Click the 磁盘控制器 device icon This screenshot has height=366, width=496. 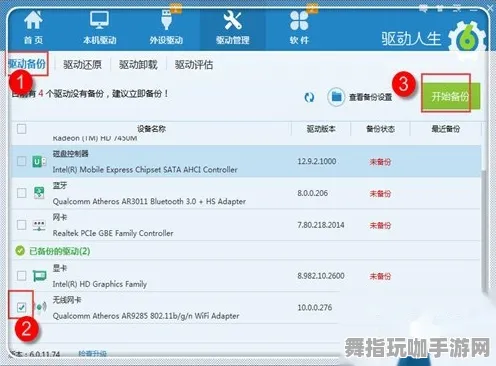[39, 162]
